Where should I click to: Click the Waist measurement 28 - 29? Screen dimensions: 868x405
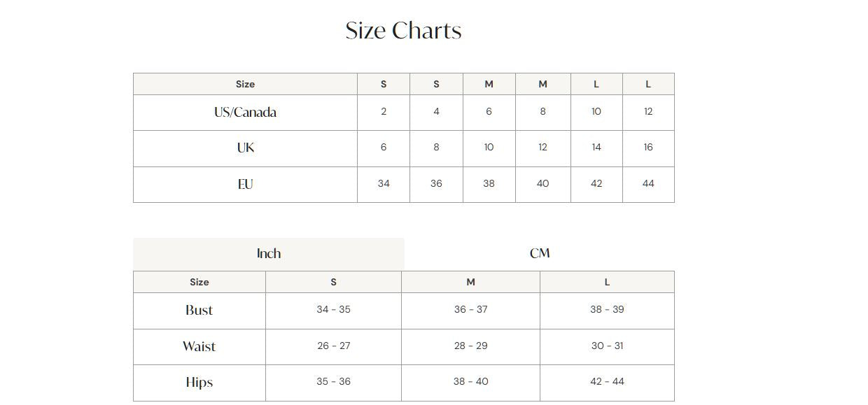pyautogui.click(x=470, y=346)
